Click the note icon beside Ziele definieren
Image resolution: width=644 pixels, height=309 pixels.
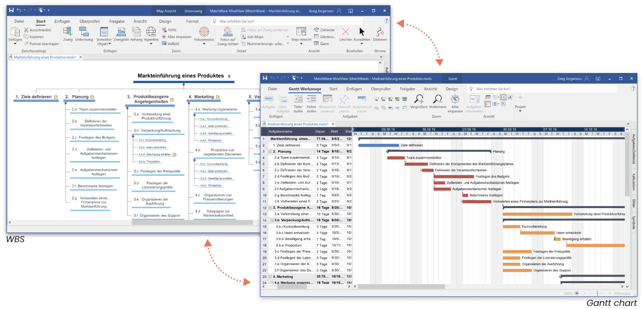point(56,97)
